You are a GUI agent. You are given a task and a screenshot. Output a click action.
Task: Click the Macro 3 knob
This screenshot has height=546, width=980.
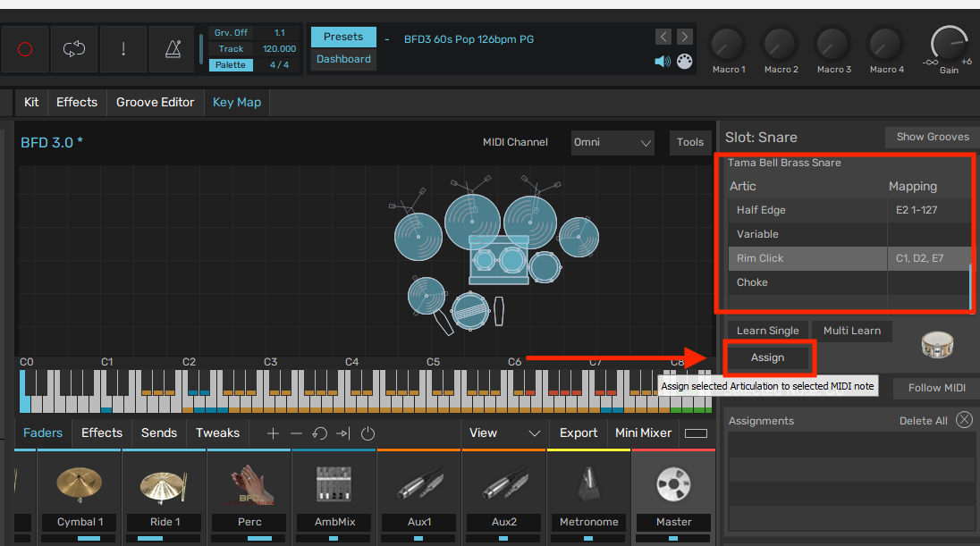[833, 45]
